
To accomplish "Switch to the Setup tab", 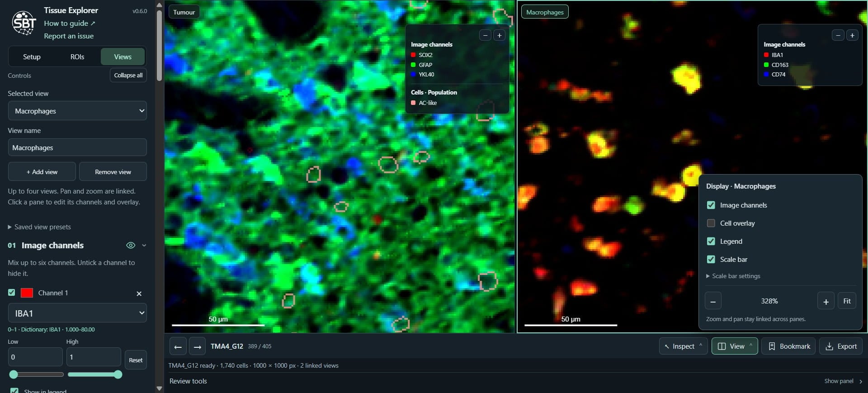I will coord(32,57).
